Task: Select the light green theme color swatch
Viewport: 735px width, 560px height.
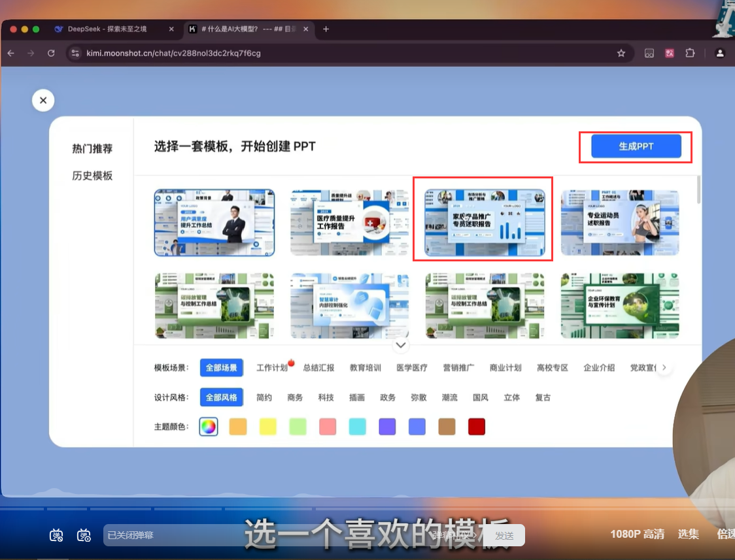Action: point(298,427)
